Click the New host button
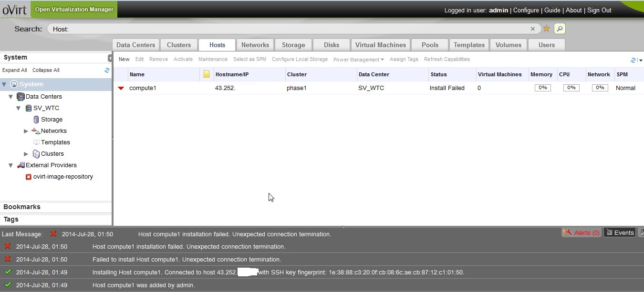The height and width of the screenshot is (292, 644). pyautogui.click(x=124, y=60)
